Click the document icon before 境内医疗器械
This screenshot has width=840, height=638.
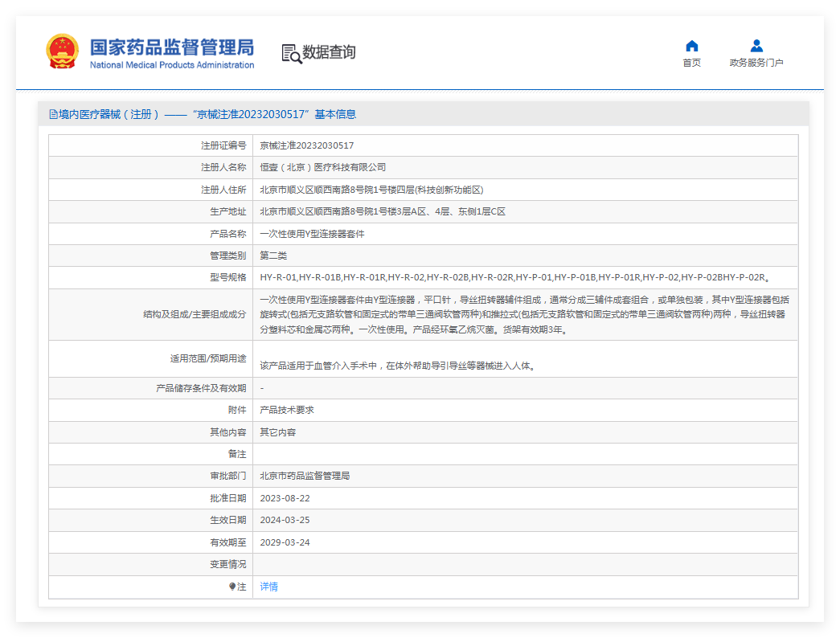(x=53, y=114)
